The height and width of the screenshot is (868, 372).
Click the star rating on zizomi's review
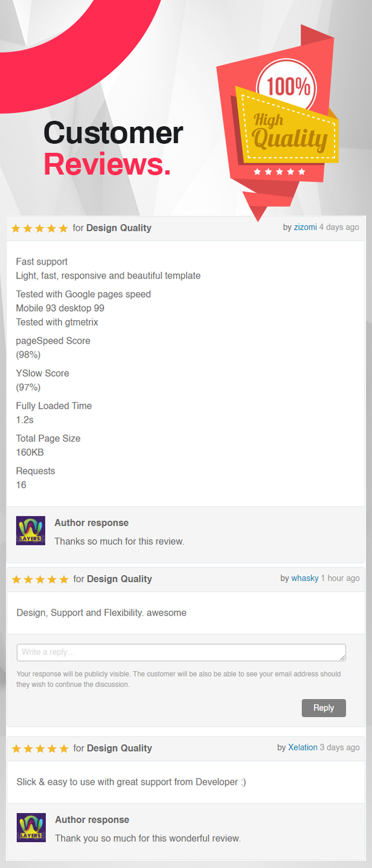(40, 228)
